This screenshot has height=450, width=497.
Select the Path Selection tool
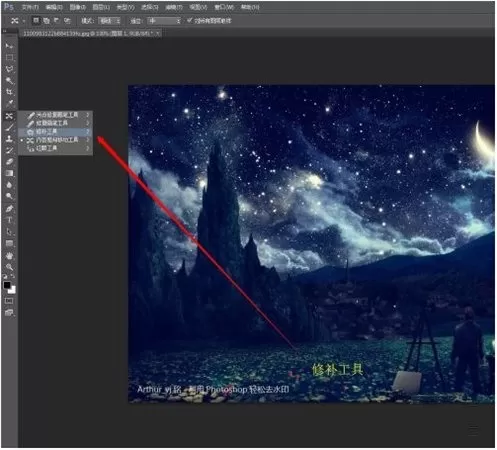point(9,232)
